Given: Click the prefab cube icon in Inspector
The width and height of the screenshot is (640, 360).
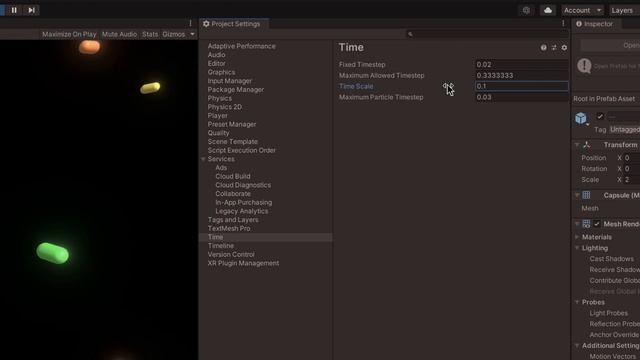Looking at the screenshot, I should (x=581, y=118).
